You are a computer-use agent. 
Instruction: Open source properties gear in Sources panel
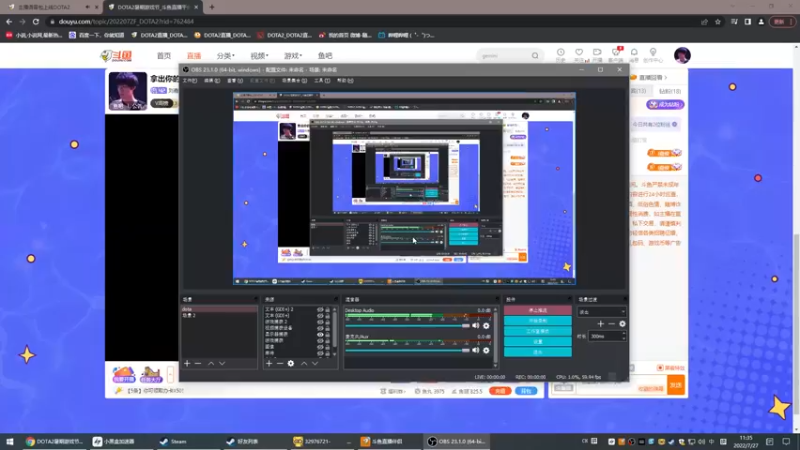[291, 363]
